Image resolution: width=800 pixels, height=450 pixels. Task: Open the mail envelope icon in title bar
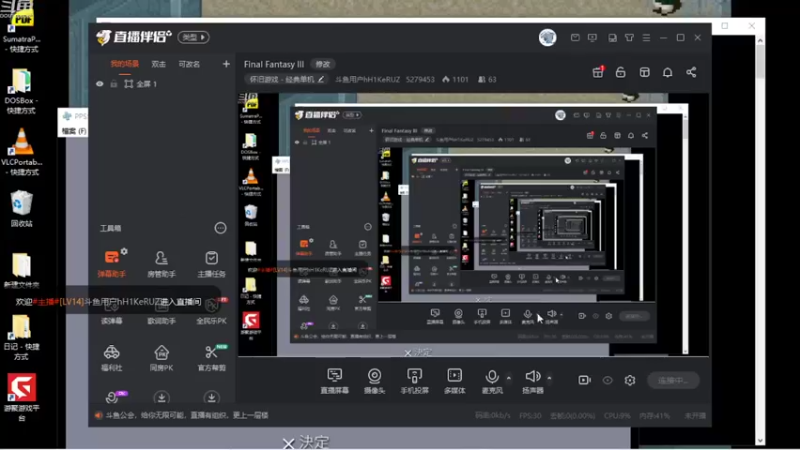(x=575, y=38)
